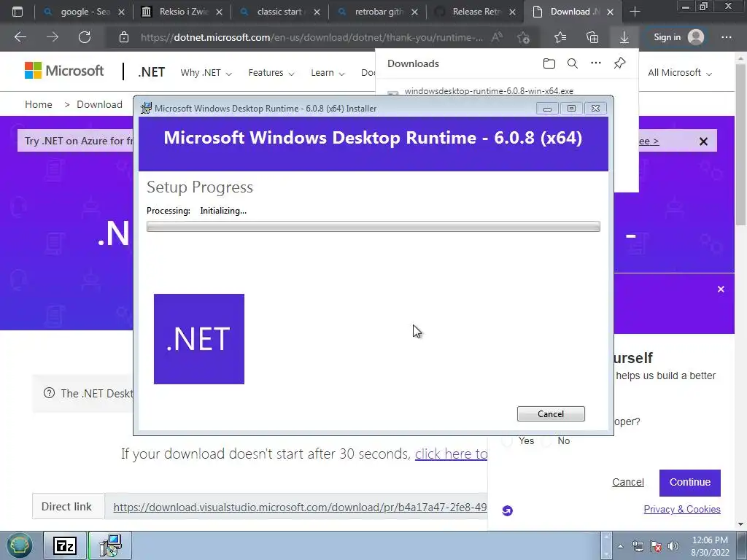
Task: Open more options in Downloads panel
Action: pyautogui.click(x=596, y=63)
